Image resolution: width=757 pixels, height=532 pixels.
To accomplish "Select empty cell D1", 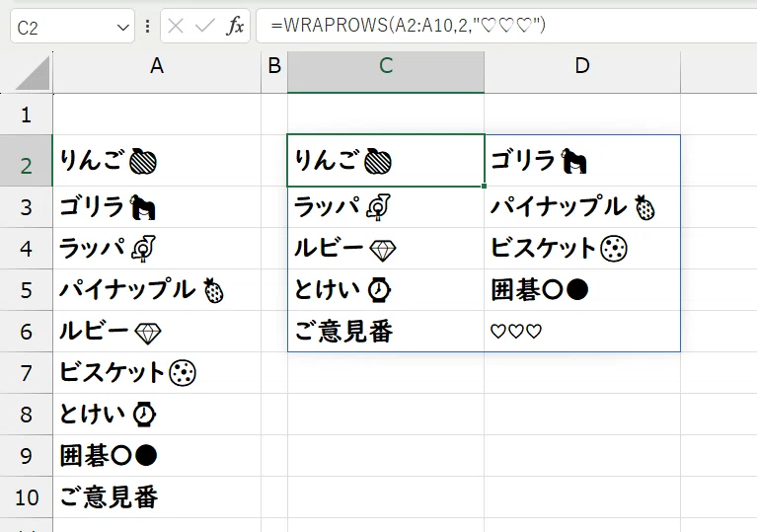I will (x=582, y=114).
